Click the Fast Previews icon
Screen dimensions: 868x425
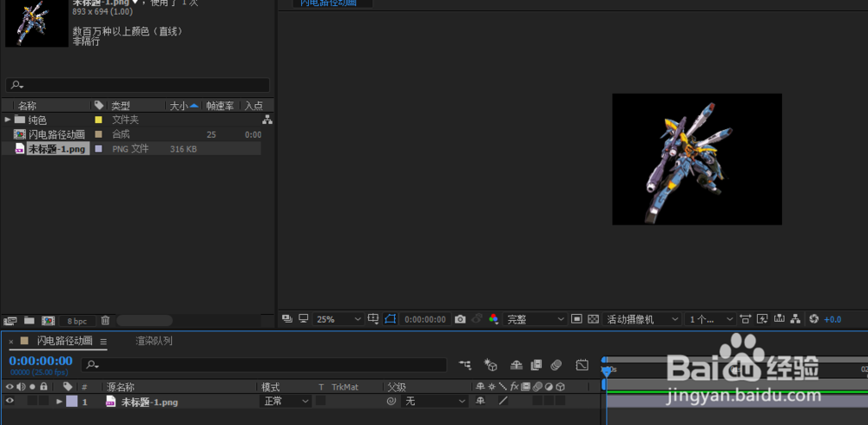[x=763, y=319]
